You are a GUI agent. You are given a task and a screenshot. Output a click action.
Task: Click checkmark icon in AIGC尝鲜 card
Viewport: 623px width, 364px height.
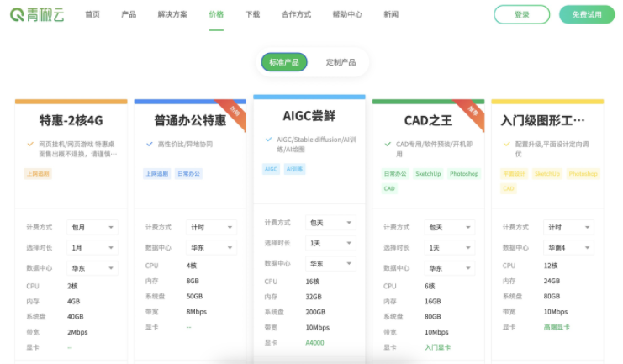click(268, 139)
